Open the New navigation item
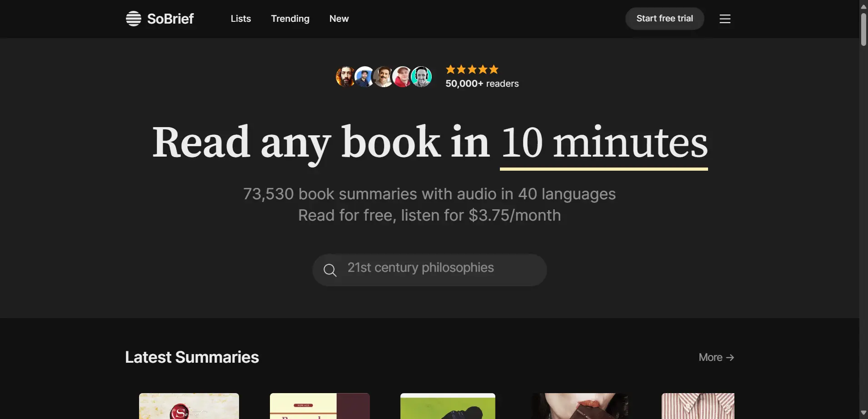Viewport: 868px width, 419px height. coord(339,19)
